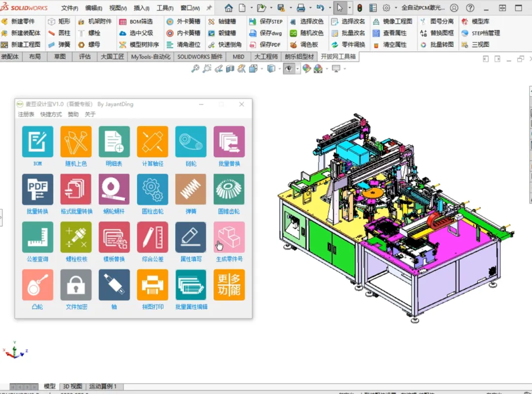Click the 更多功能 tile
Viewport: 532px width, 394px height.
pos(229,285)
